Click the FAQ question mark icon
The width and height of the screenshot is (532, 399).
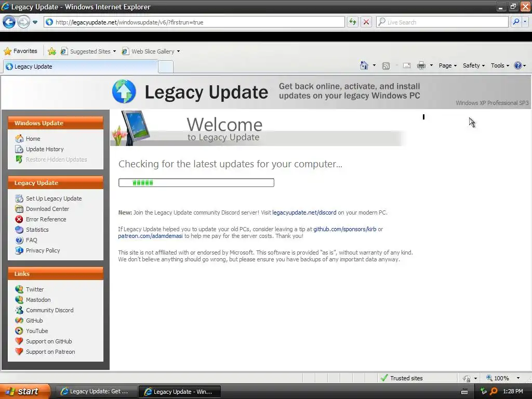pos(19,240)
